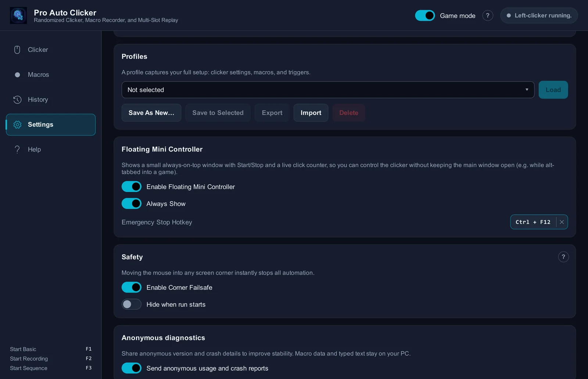Turn off Game mode toggle
This screenshot has width=588, height=379.
[x=425, y=15]
